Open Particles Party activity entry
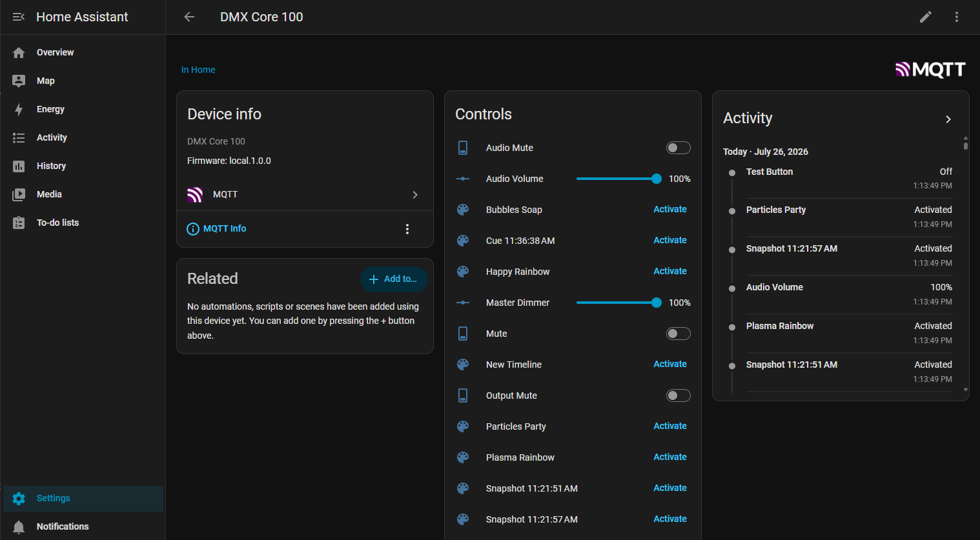The height and width of the screenshot is (540, 980). (x=849, y=217)
